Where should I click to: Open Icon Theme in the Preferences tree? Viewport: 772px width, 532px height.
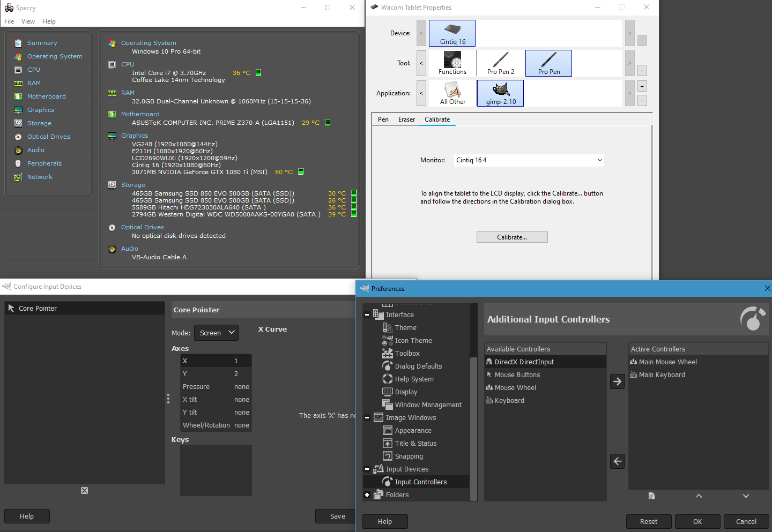413,341
